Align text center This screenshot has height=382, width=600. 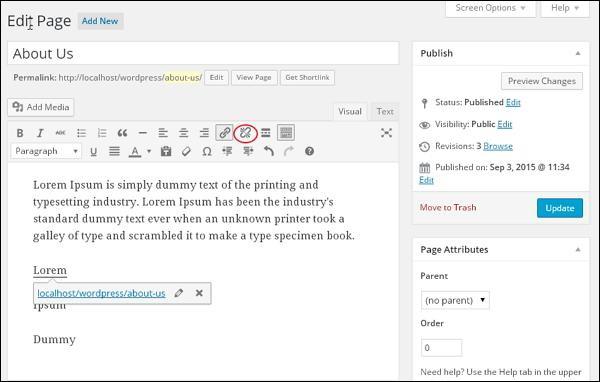point(184,133)
